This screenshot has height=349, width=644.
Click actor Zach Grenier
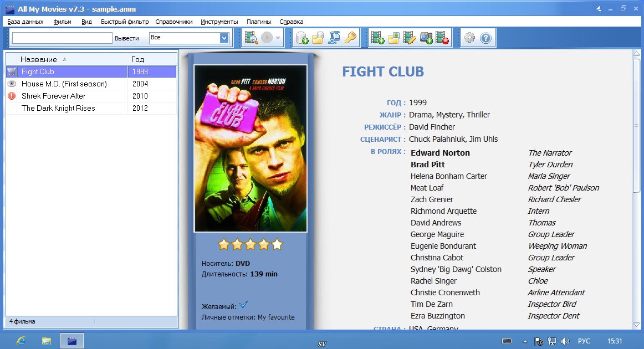[432, 199]
